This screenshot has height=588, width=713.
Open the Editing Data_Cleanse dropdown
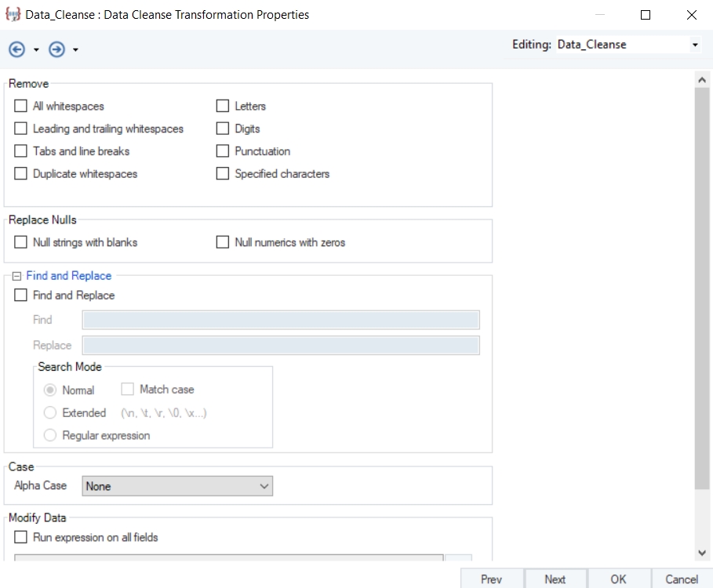pyautogui.click(x=694, y=45)
